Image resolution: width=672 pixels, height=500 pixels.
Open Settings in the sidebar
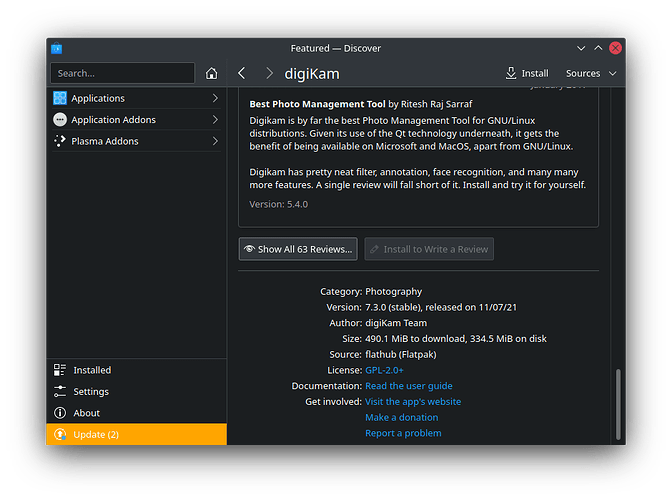click(91, 392)
